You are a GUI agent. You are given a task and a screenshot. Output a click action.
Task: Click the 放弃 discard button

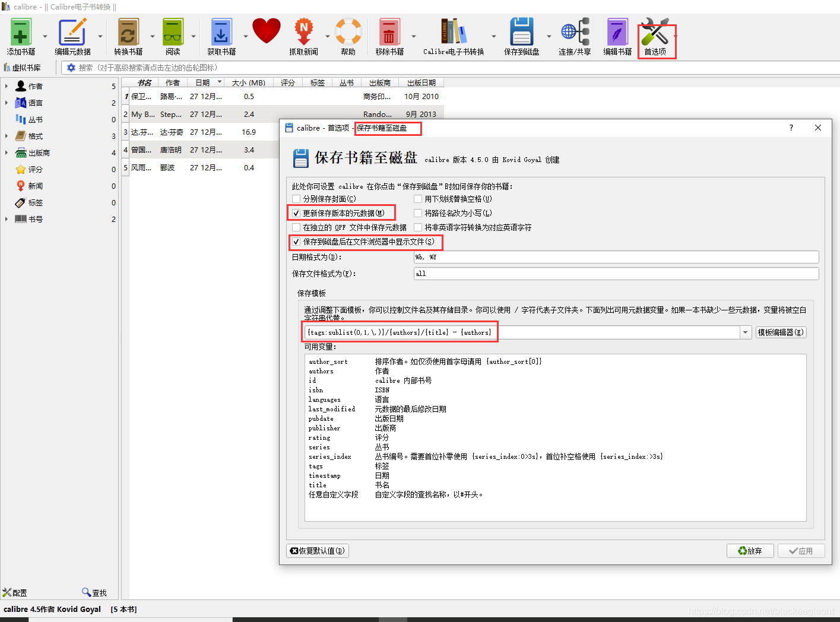pyautogui.click(x=750, y=551)
